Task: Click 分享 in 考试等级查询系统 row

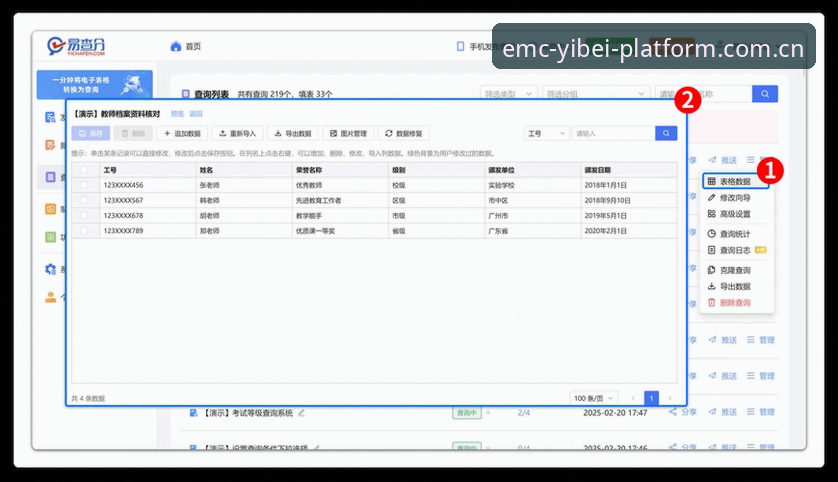Action: (x=682, y=412)
